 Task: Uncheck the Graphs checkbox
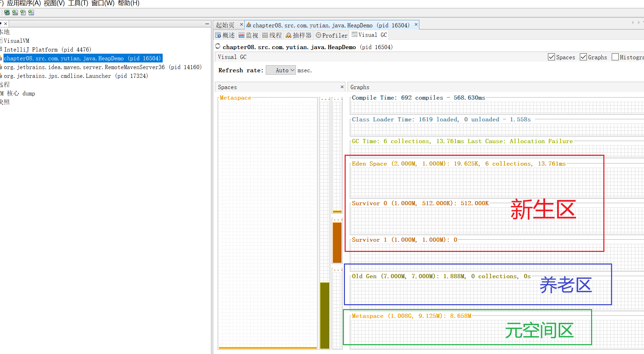click(x=583, y=57)
